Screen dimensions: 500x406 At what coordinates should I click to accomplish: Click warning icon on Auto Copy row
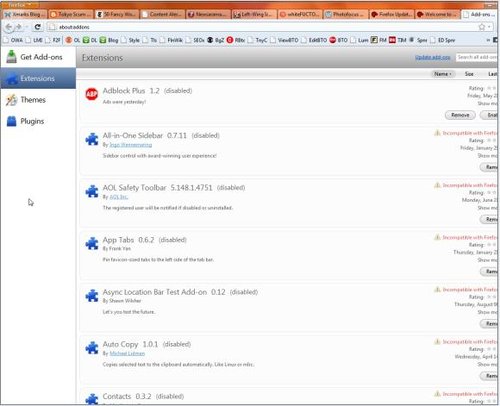click(437, 342)
